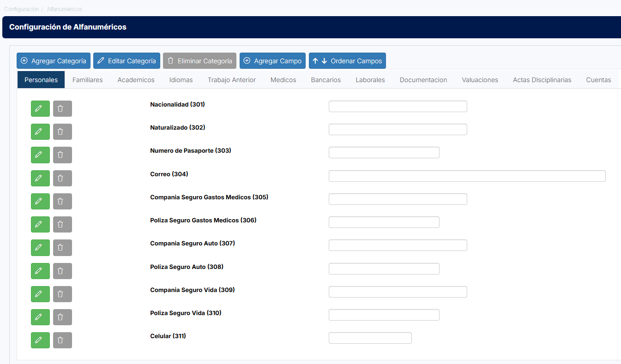Click the edit pencil for Nacionalidad (301)
This screenshot has width=621, height=364.
40,108
